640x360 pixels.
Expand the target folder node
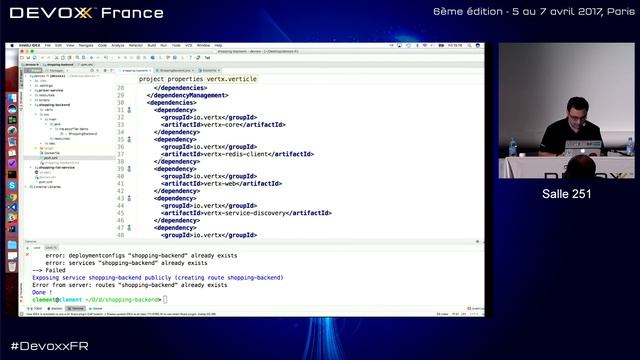(x=36, y=148)
